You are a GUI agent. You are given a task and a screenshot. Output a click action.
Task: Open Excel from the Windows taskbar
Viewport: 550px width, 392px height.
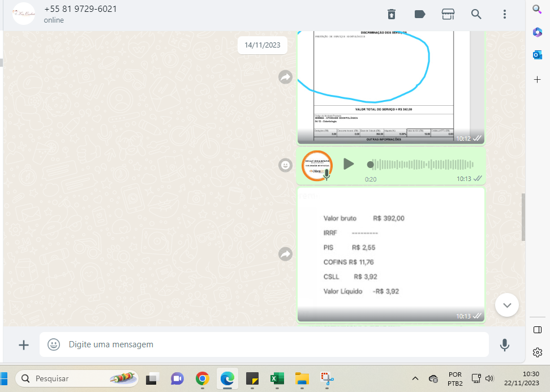coord(277,378)
